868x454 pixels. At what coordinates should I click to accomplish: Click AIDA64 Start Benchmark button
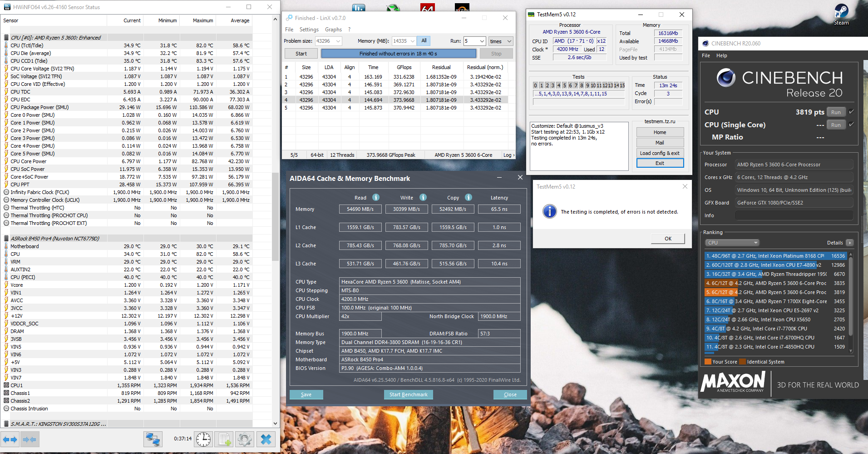(x=409, y=394)
